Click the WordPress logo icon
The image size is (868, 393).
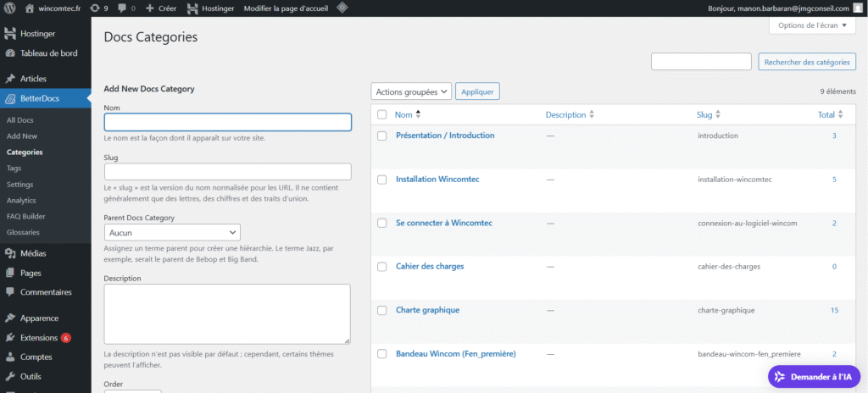(10, 8)
